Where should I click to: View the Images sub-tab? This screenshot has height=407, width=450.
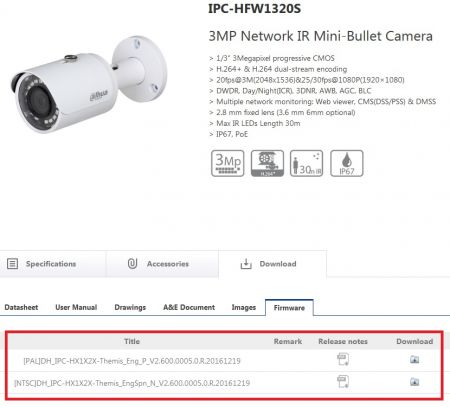pos(244,307)
